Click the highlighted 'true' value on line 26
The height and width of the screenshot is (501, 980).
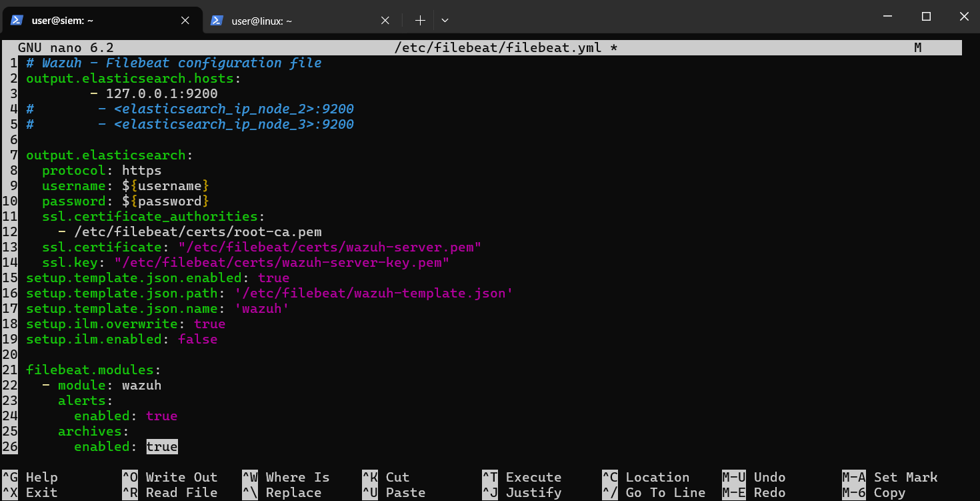click(x=161, y=446)
